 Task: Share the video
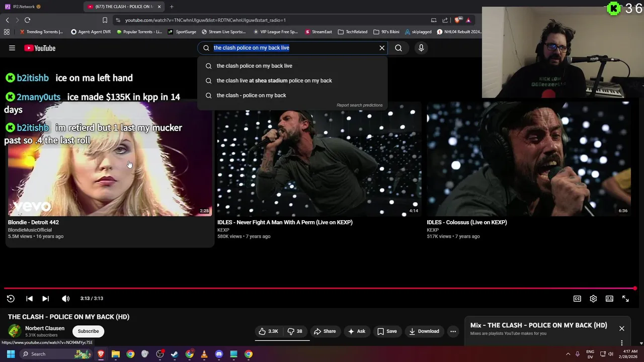tap(325, 331)
